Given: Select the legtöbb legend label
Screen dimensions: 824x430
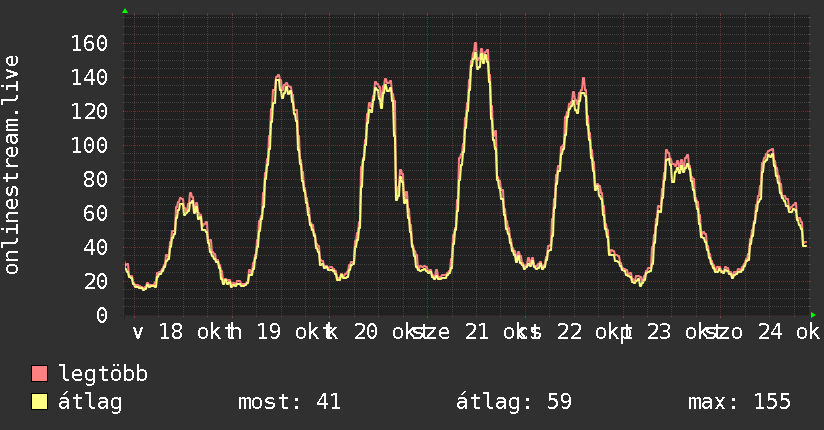Looking at the screenshot, I should [103, 374].
